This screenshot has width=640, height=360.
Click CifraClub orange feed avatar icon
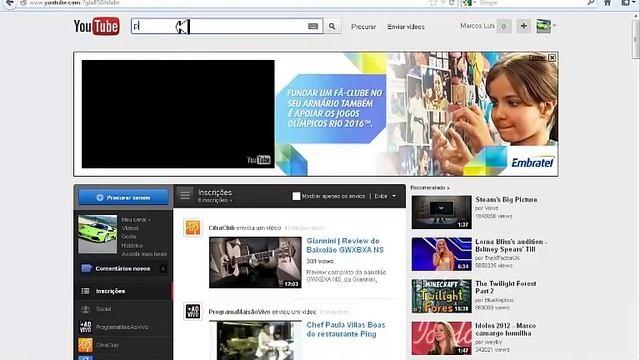pos(193,228)
